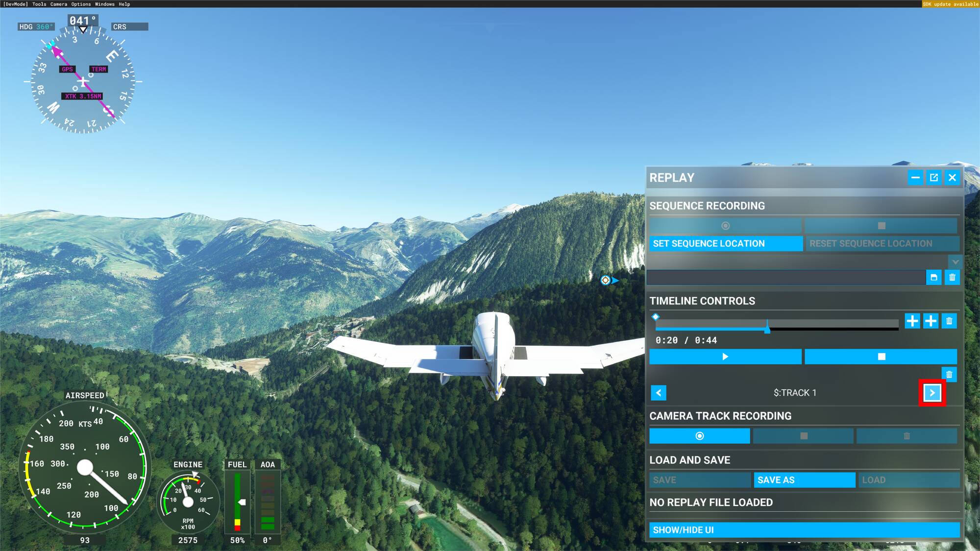
Task: Toggle Show/Hide UI
Action: click(804, 530)
